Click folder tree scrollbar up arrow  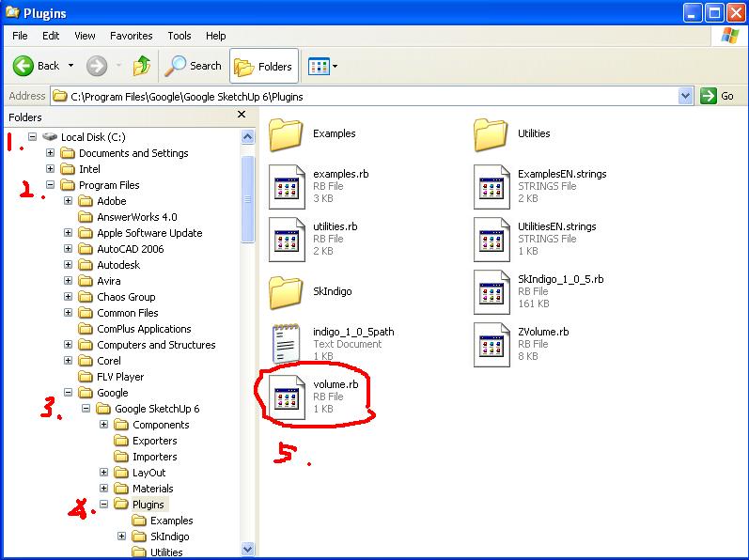coord(247,137)
